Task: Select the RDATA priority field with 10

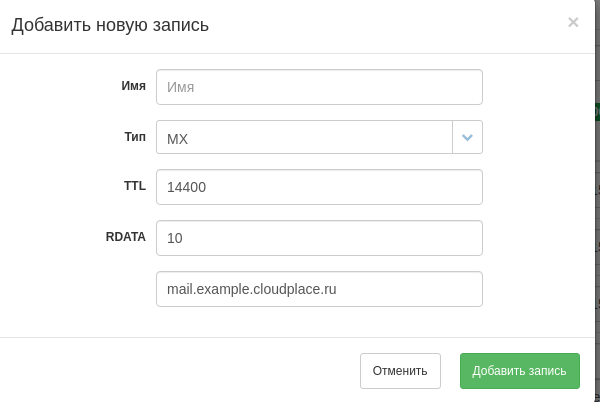Action: (x=319, y=238)
